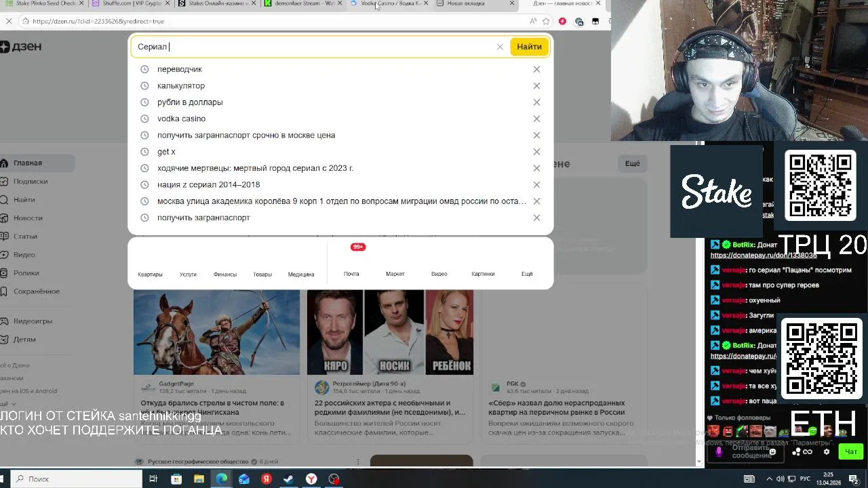Open Ролики in Dzen sidebar
This screenshot has height=488, width=868.
26,272
